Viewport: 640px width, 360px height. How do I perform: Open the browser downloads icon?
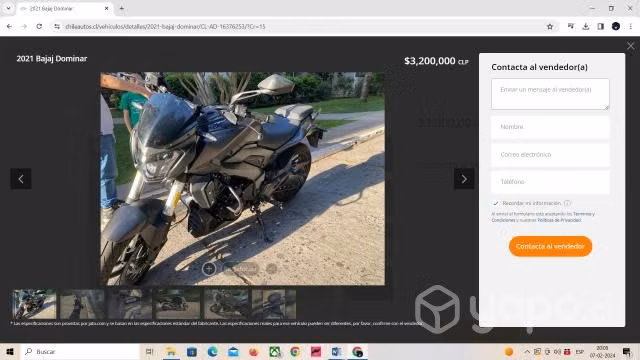coord(586,27)
